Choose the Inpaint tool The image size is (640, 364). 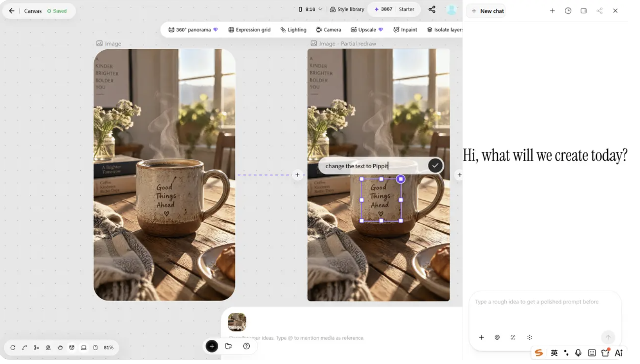pos(405,30)
